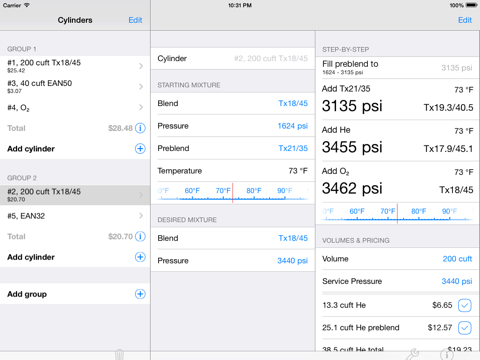Tap the 10:31 PM clock in status bar
This screenshot has width=480, height=360.
coord(240,5)
